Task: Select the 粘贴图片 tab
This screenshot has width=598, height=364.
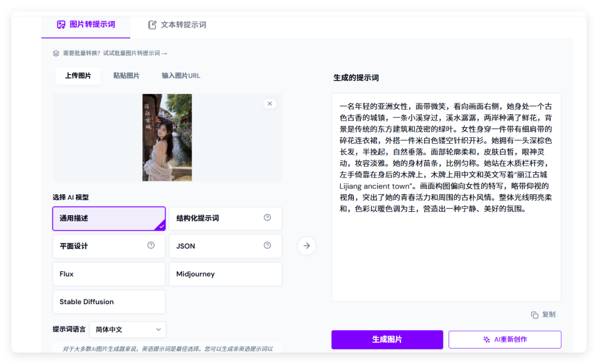Action: pos(126,75)
